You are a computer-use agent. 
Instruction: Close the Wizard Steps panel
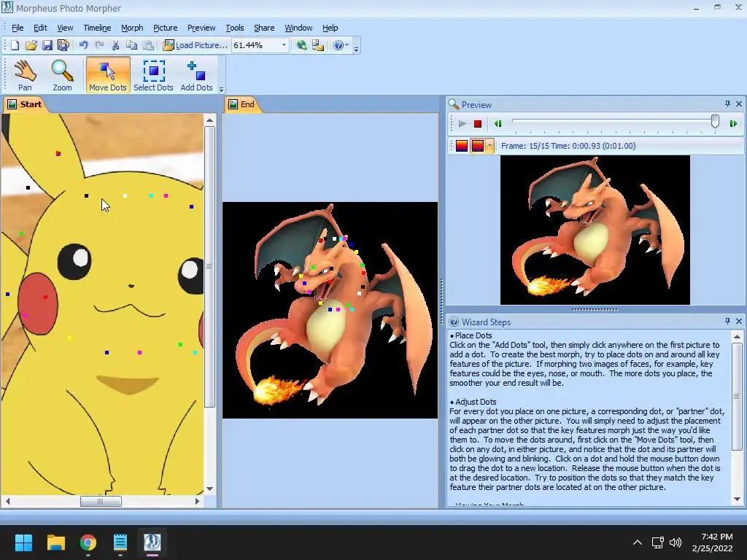739,322
